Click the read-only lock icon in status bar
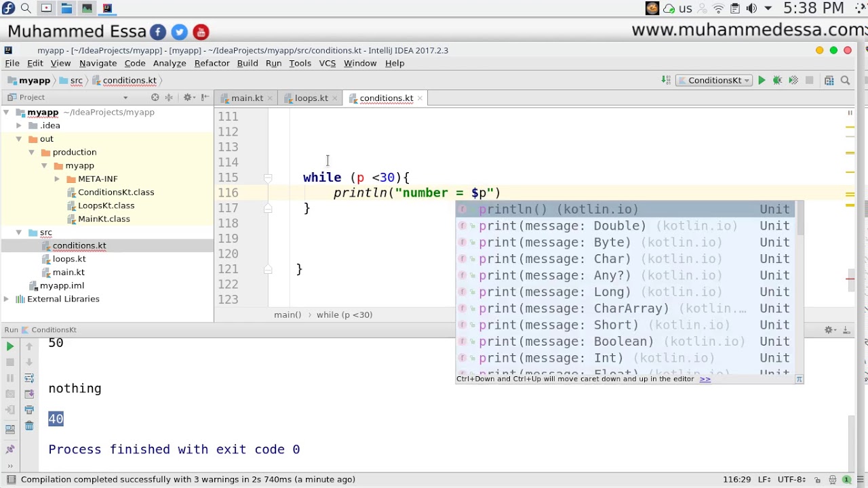This screenshot has width=868, height=488. coord(817,480)
